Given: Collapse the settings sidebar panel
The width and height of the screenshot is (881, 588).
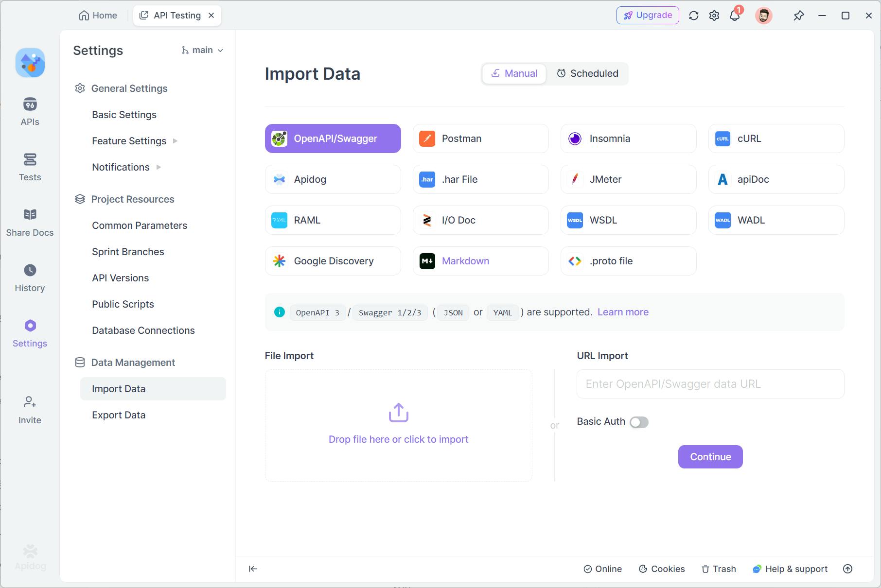Looking at the screenshot, I should pyautogui.click(x=253, y=569).
